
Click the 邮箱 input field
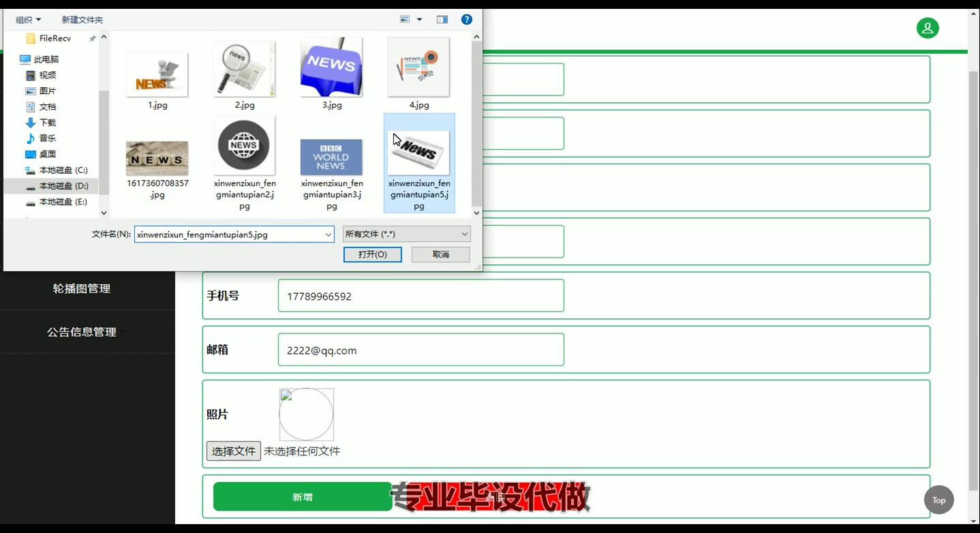point(421,350)
